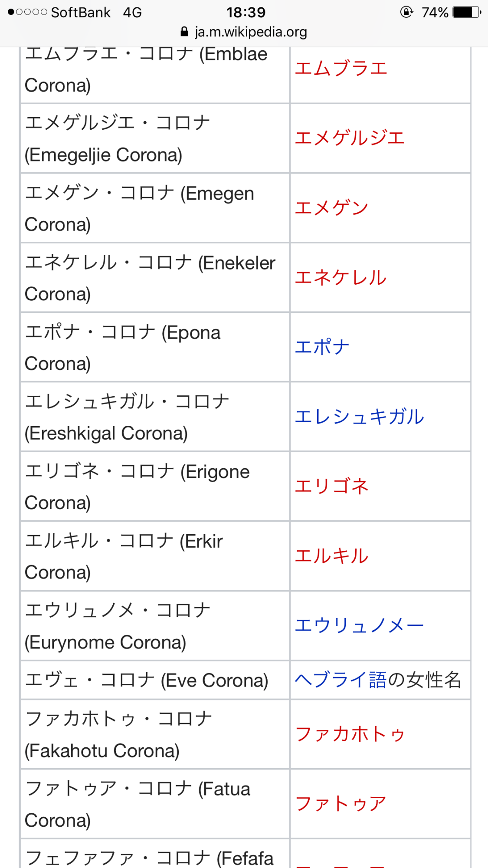Open the red ファトゥア link

point(341,804)
